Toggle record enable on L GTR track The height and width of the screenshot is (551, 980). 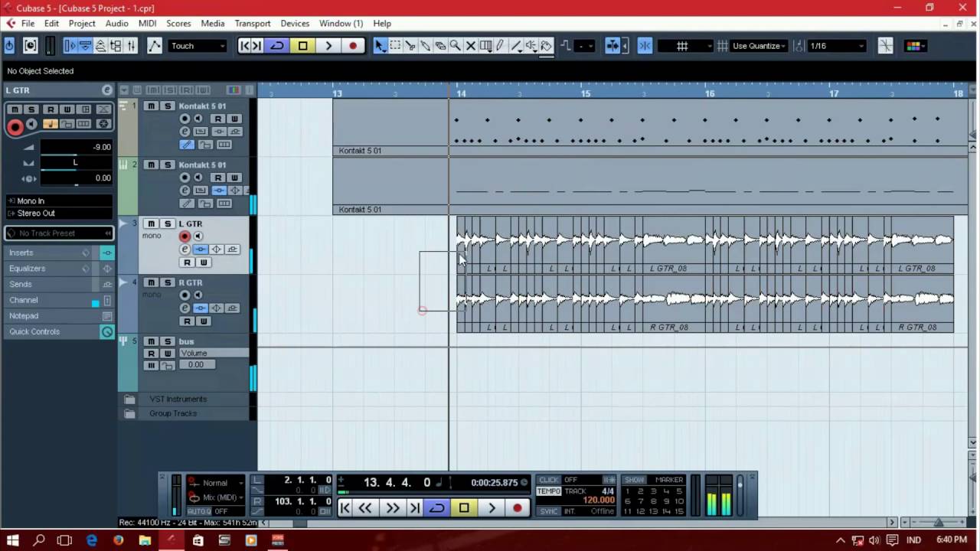click(185, 236)
